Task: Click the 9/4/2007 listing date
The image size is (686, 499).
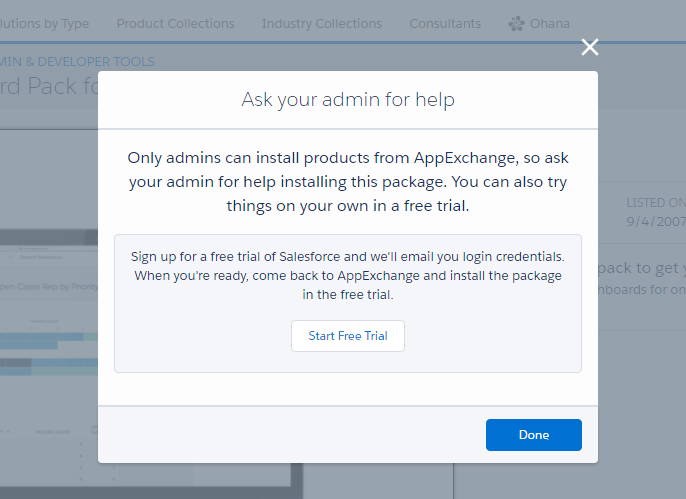Action: 655,220
